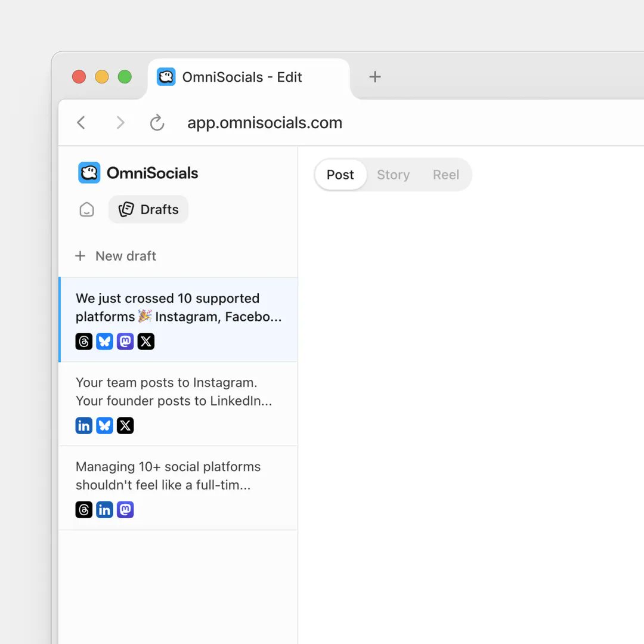Select the Post tab
The image size is (644, 644).
[340, 175]
